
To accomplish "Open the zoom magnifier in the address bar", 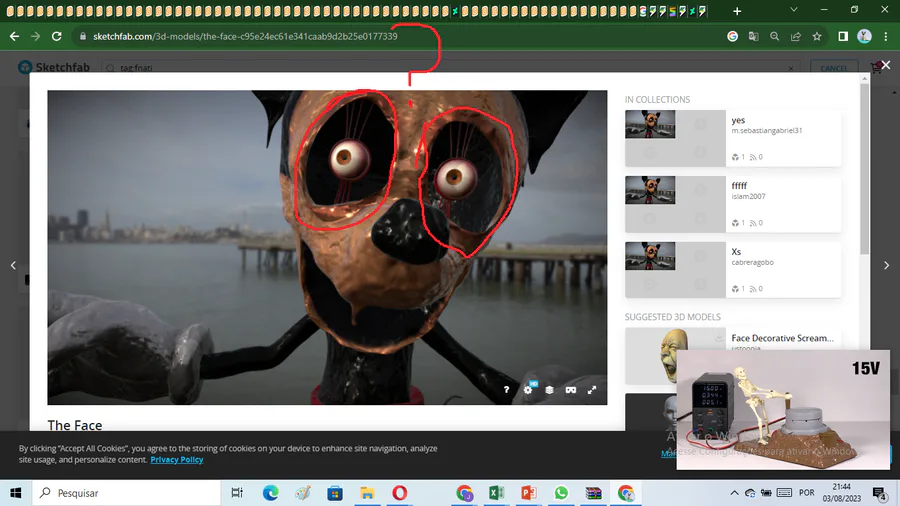I will pos(774,36).
